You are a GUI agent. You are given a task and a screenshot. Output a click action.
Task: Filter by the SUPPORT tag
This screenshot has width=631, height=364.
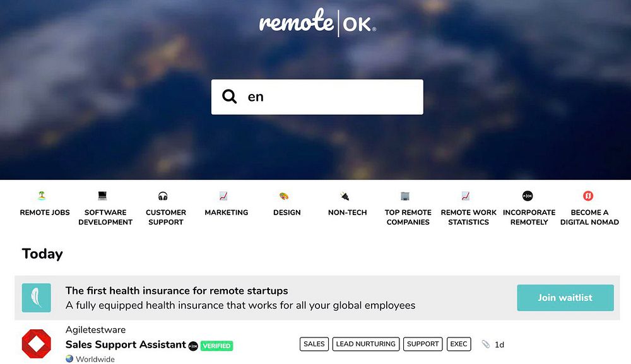(423, 344)
